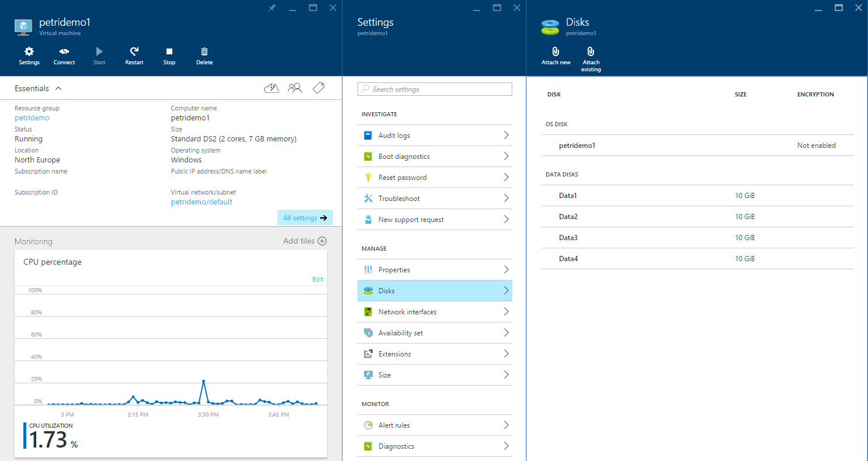The width and height of the screenshot is (868, 461).
Task: Click the ENCRYPTION column header
Action: [x=815, y=94]
